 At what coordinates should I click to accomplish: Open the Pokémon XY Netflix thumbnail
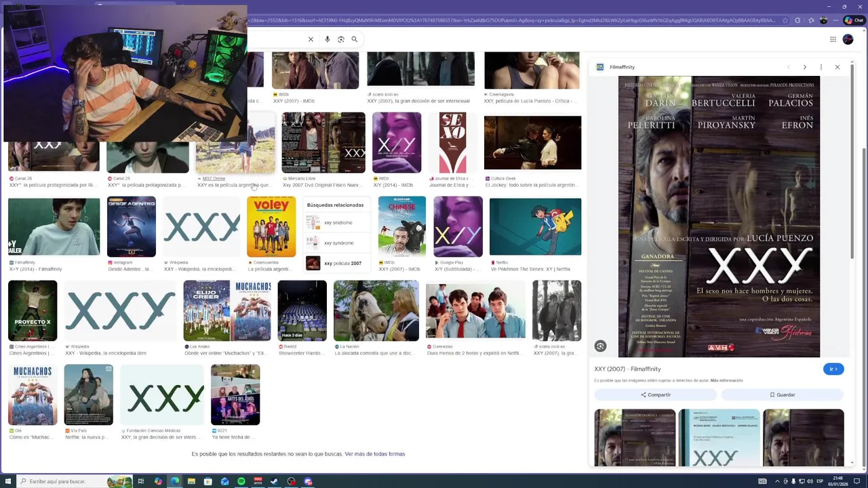[x=535, y=227]
